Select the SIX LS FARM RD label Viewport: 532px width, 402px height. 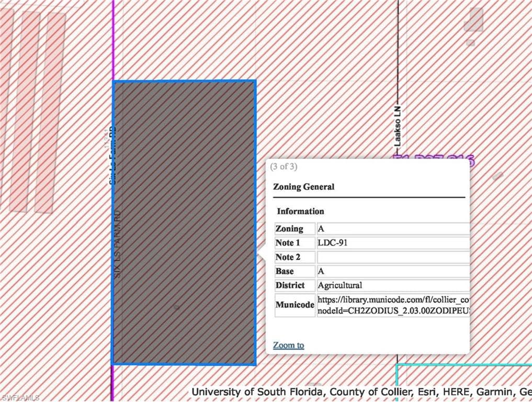(117, 244)
